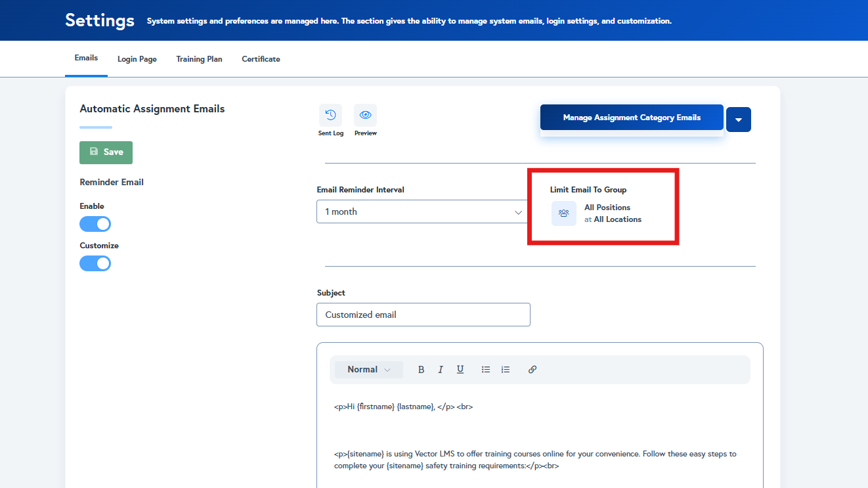Click the Preview eye icon
The height and width of the screenshot is (488, 868).
(x=365, y=115)
